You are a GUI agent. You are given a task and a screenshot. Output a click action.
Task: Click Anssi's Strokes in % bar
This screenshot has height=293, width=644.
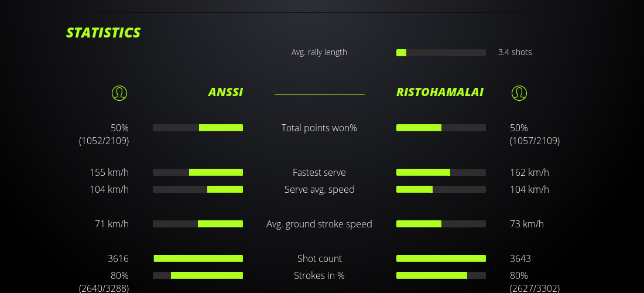198,275
